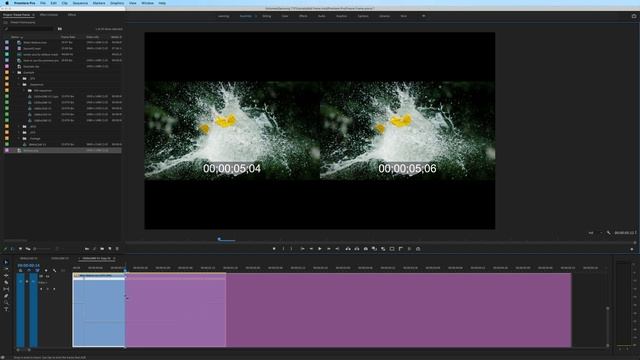This screenshot has width=640, height=360.
Task: Select the highlighted sequence row in Project panel
Action: point(63,150)
